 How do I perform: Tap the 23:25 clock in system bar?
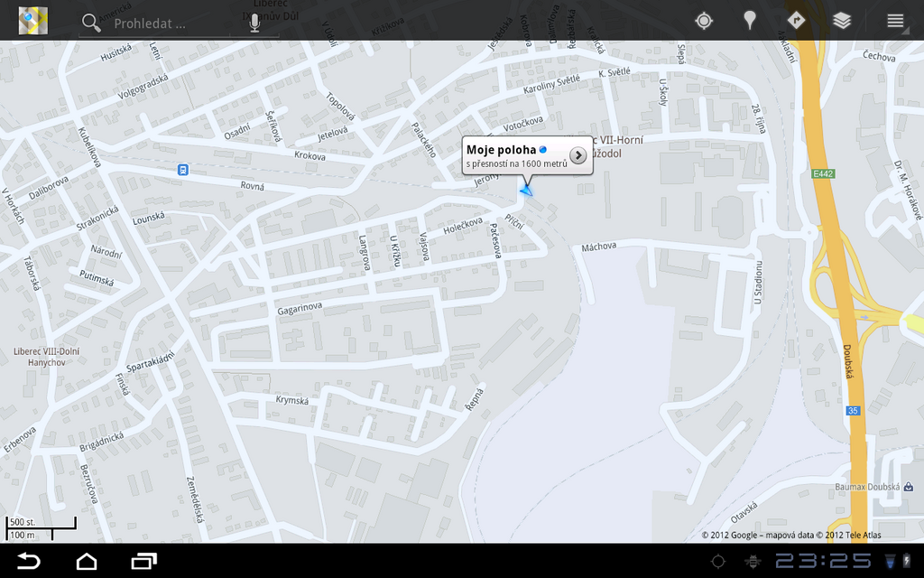coord(822,562)
